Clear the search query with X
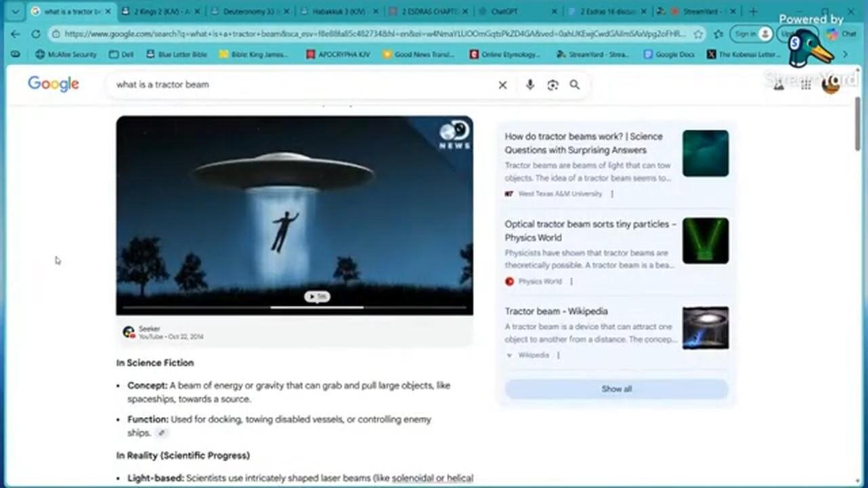The width and height of the screenshot is (868, 488). coord(502,85)
